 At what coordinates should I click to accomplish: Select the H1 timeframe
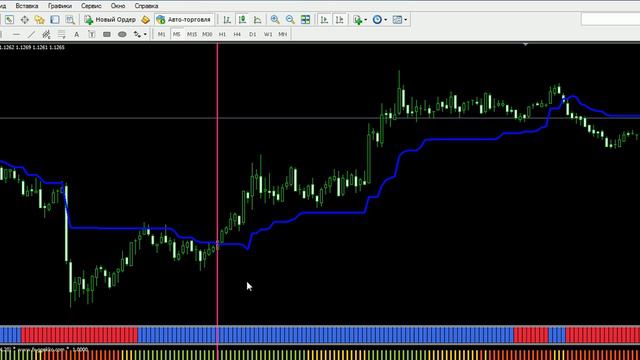[222, 34]
